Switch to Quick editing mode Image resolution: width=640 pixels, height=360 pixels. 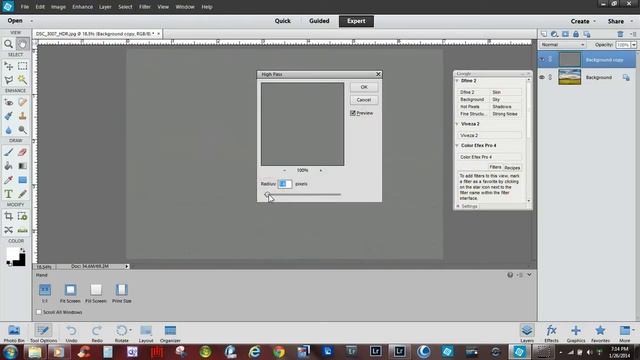pyautogui.click(x=282, y=21)
